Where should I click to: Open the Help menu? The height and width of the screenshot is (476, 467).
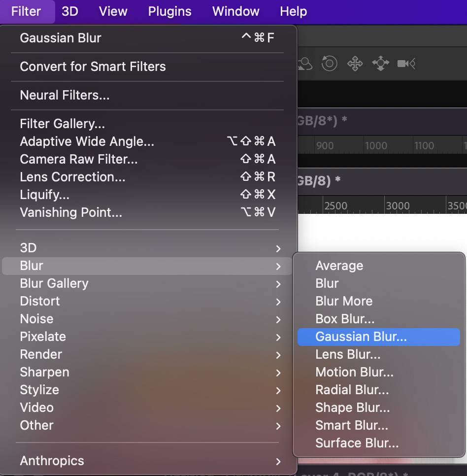tap(293, 11)
